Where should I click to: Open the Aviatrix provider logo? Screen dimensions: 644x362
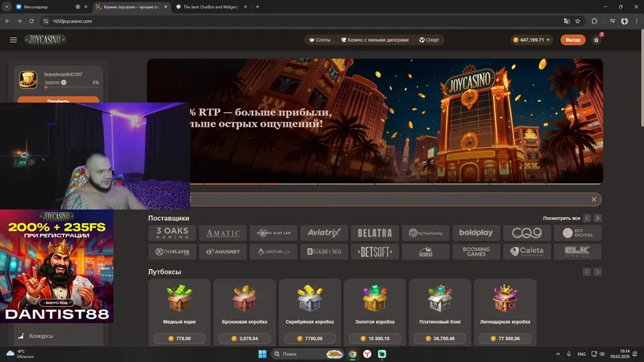click(324, 233)
